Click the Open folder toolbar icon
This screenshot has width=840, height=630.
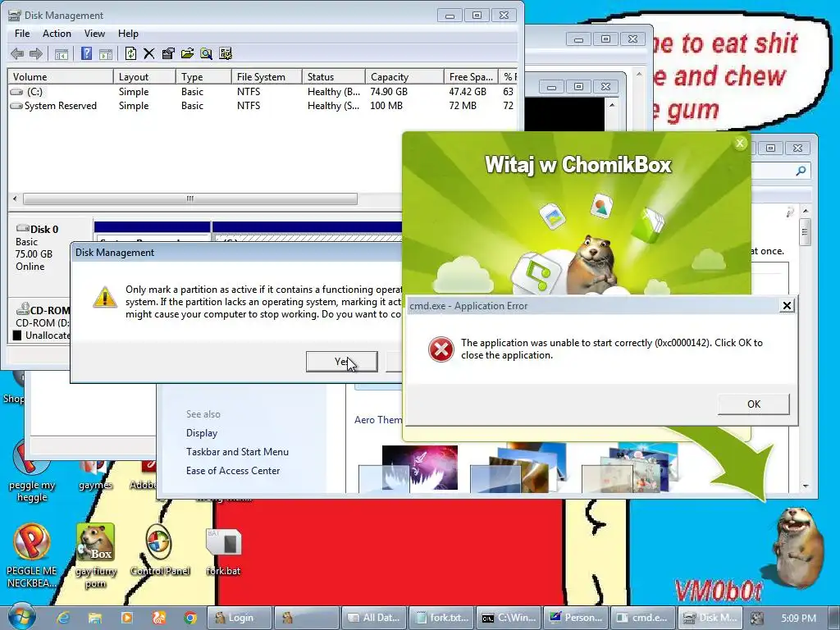(x=188, y=53)
